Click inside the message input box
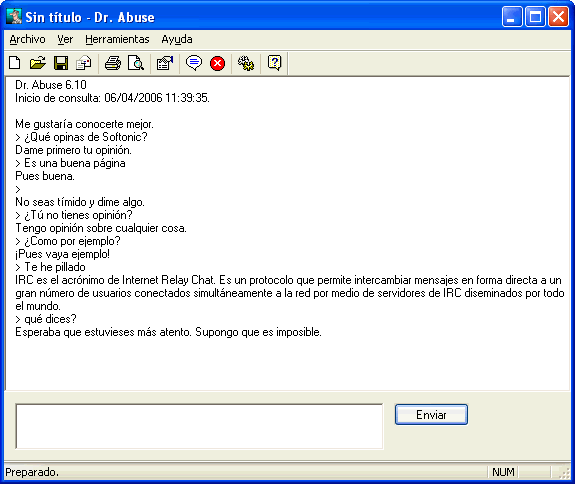575x484 pixels. pos(199,426)
